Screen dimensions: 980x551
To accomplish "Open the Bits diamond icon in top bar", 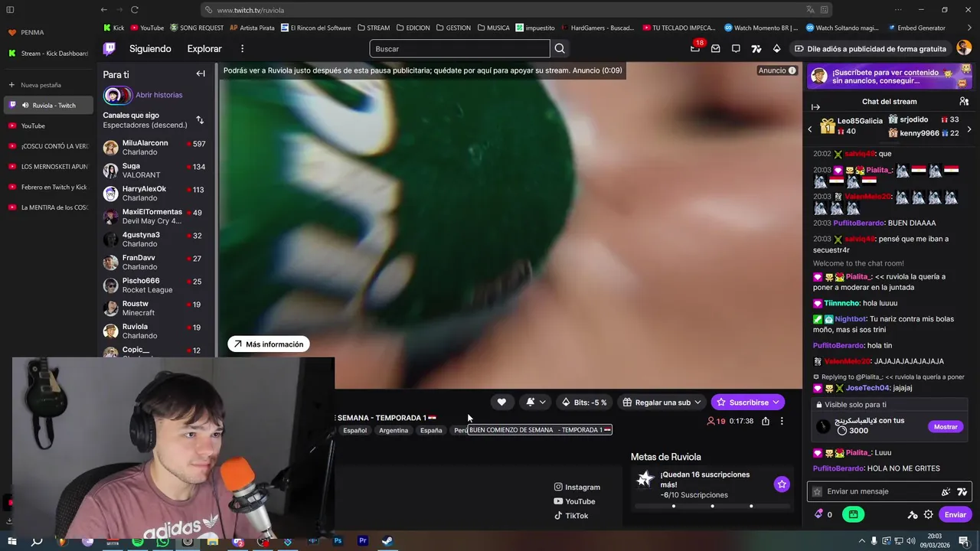I will coord(776,48).
